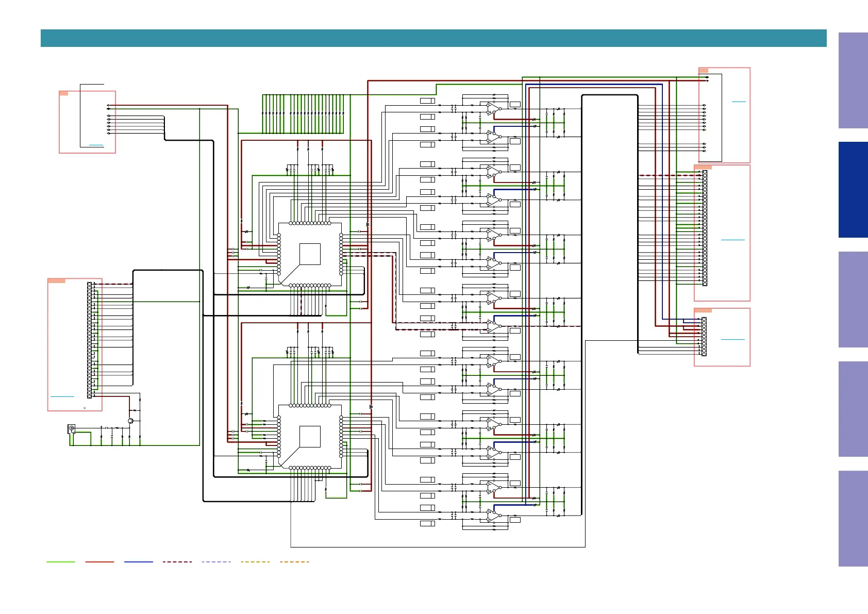The image size is (868, 614).
Task: Follow the cyan link in top-left connector box
Action: (96, 145)
